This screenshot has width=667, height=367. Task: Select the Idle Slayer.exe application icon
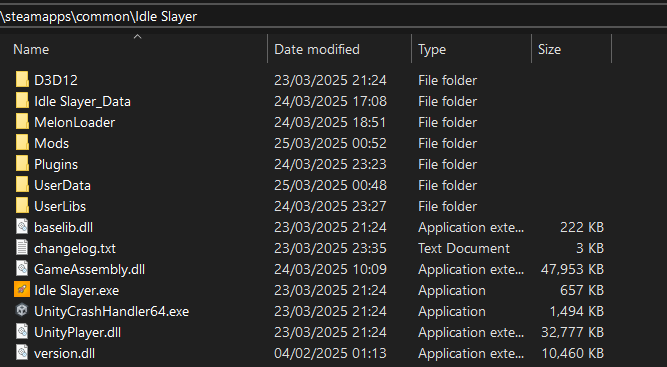22,290
